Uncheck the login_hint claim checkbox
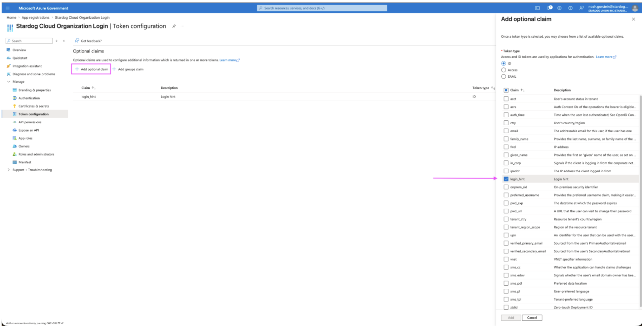 [506, 179]
